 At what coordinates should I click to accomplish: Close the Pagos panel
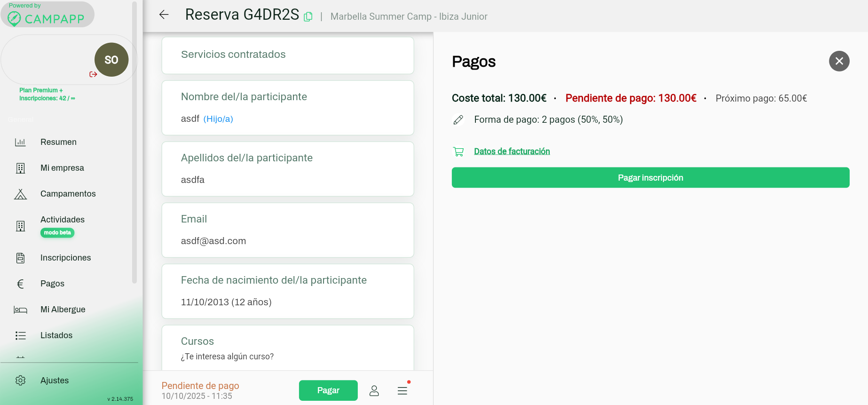click(839, 61)
